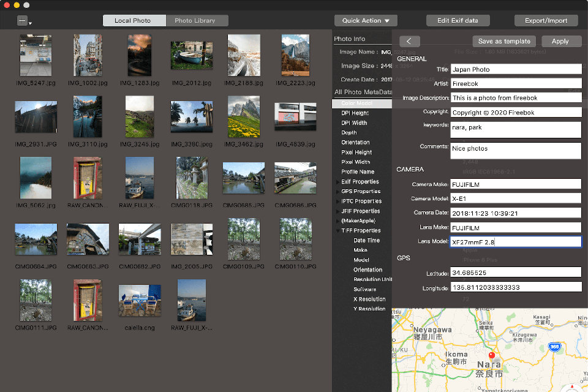Viewport: 588px width, 392px height.
Task: Select the IMG_3110.jpg thumbnail
Action: (88, 116)
